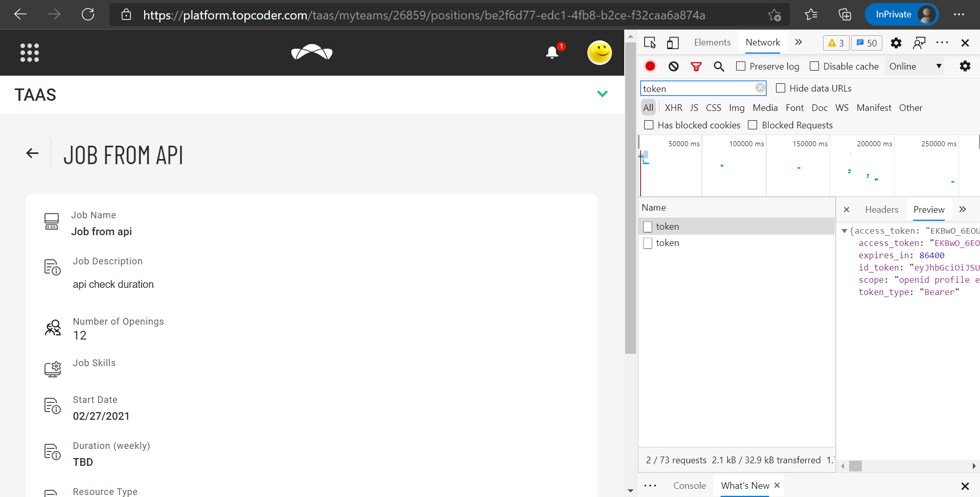Clear the token filter text
980x497 pixels.
(760, 88)
